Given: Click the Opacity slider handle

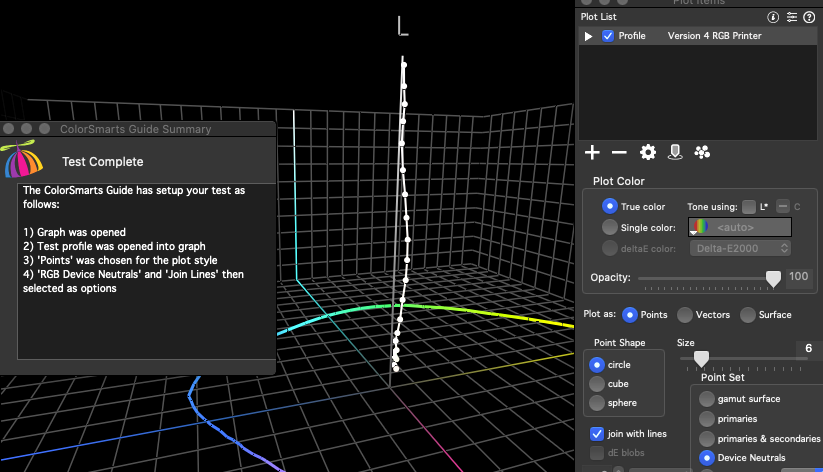Looking at the screenshot, I should (x=773, y=277).
